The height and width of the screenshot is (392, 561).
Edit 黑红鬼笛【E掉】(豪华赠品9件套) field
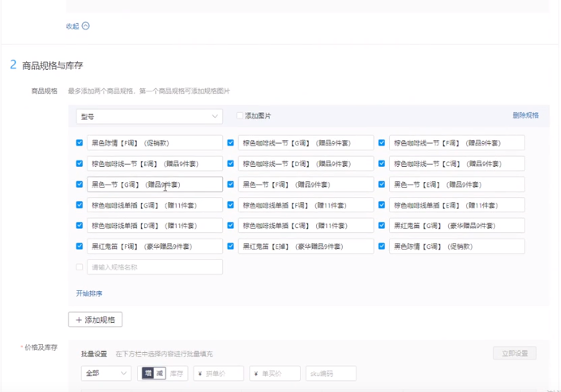pos(306,246)
